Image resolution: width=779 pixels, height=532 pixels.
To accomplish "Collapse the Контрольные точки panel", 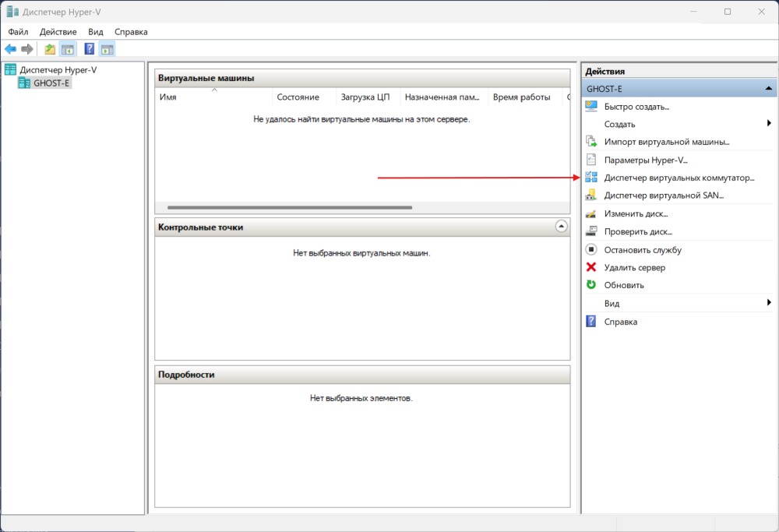I will click(x=561, y=227).
